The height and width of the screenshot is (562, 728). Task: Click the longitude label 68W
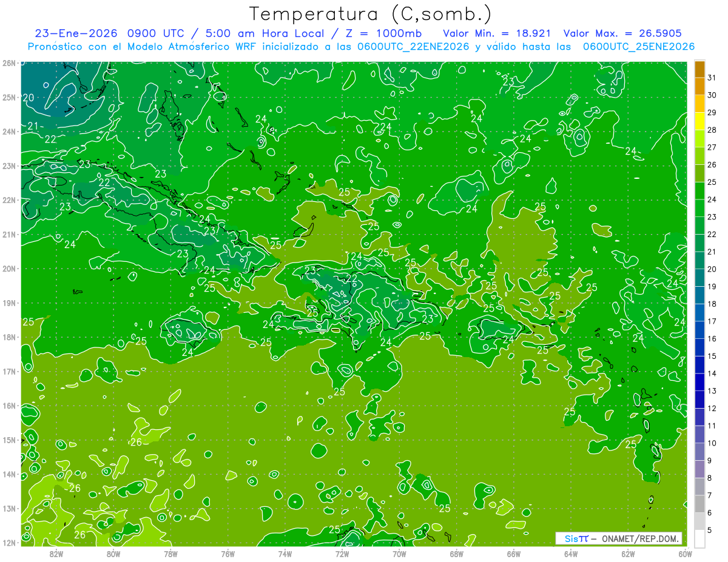click(x=456, y=554)
